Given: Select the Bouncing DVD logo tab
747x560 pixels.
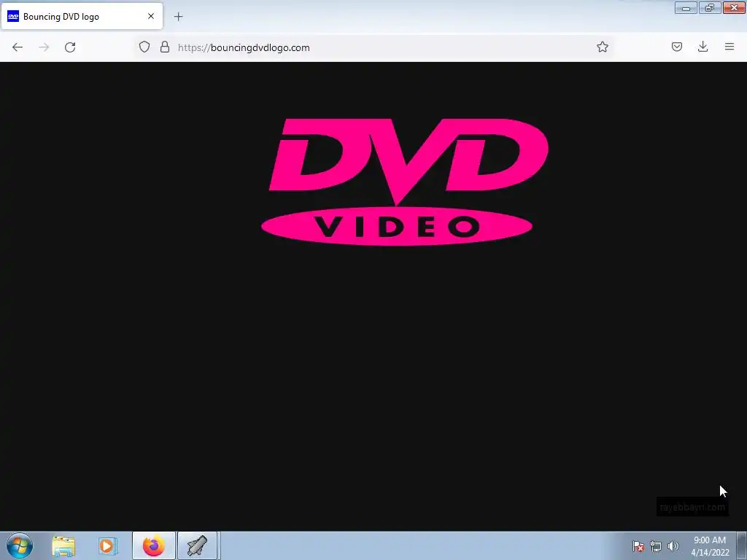Looking at the screenshot, I should click(82, 16).
